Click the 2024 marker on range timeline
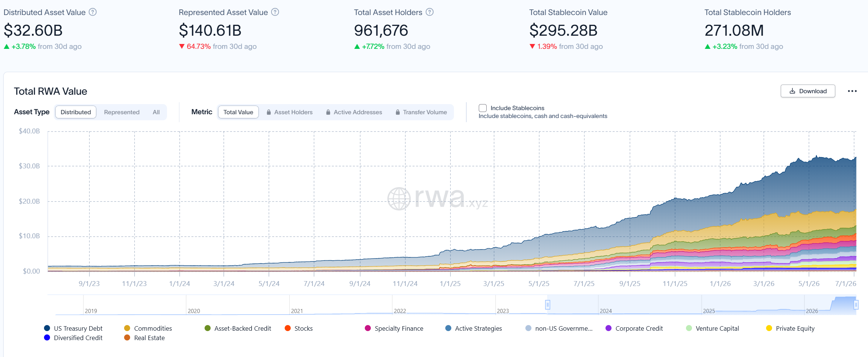Screen dimensions: 868x357 point(605,311)
